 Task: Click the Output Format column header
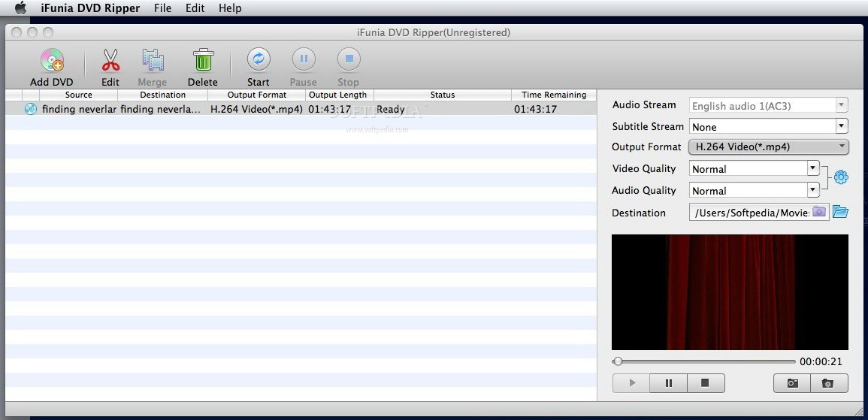point(257,95)
